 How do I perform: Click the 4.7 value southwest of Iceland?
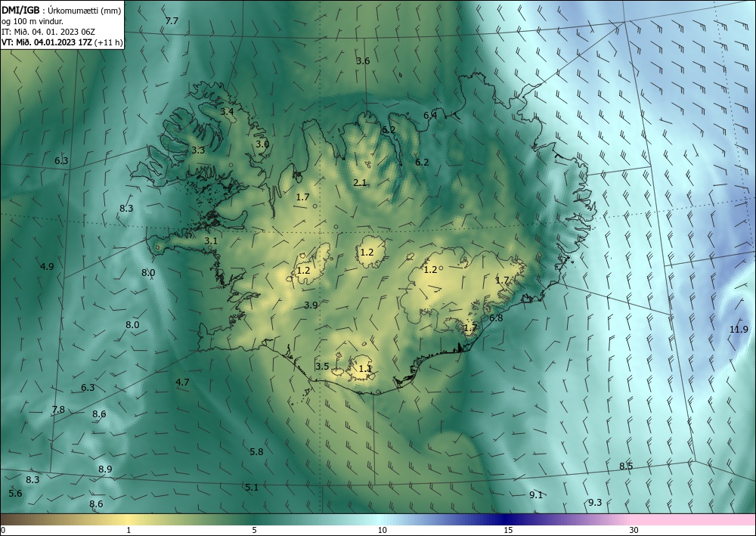click(x=182, y=383)
